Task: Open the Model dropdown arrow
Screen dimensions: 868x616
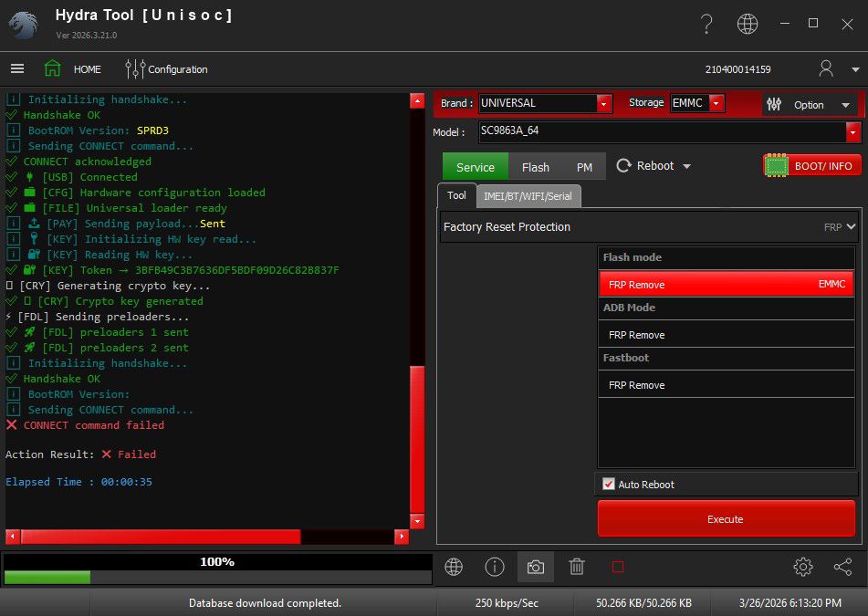Action: click(852, 132)
